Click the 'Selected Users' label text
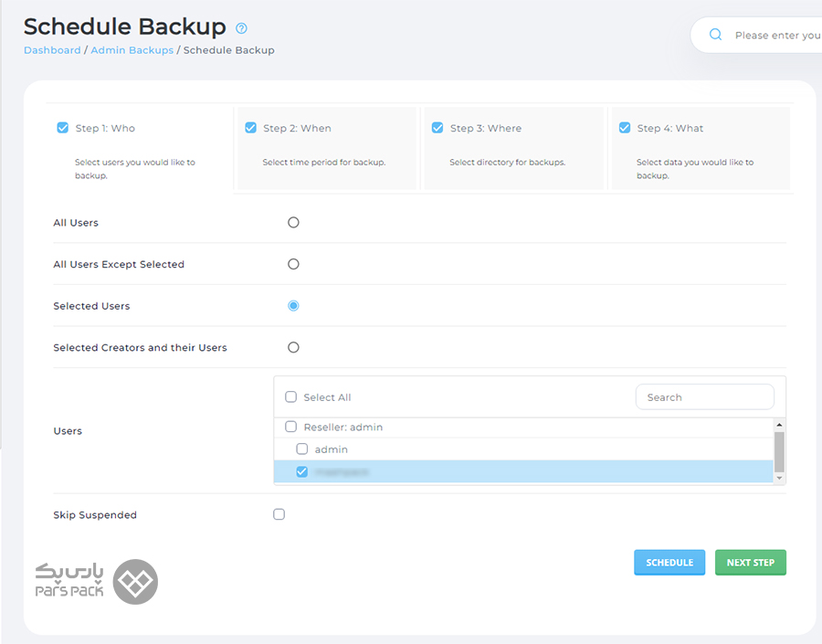Screen dimensions: 822x644 (x=91, y=306)
